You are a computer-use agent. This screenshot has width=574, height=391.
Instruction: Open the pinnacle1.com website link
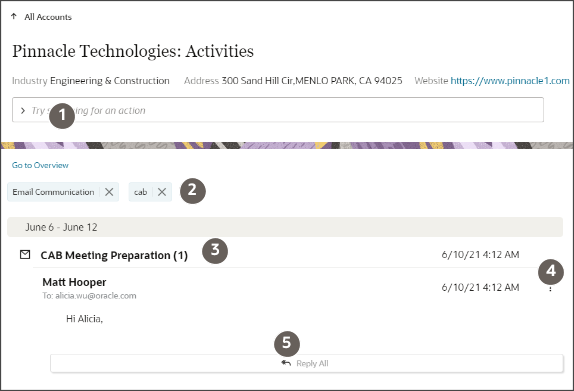pyautogui.click(x=510, y=81)
